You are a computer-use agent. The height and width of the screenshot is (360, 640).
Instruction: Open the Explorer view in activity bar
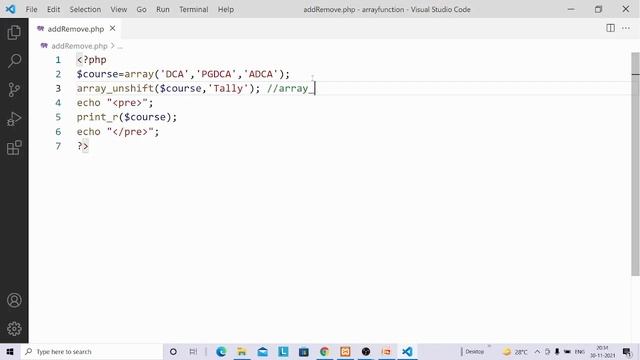[x=14, y=32]
